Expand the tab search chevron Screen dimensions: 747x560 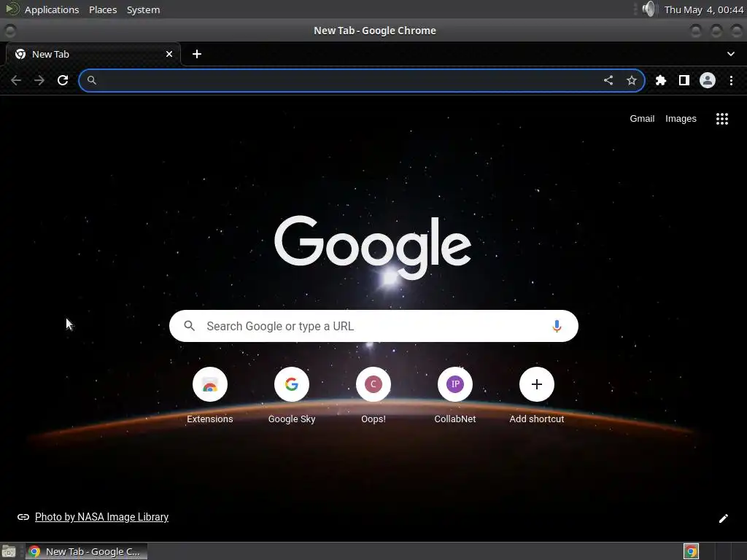click(731, 54)
